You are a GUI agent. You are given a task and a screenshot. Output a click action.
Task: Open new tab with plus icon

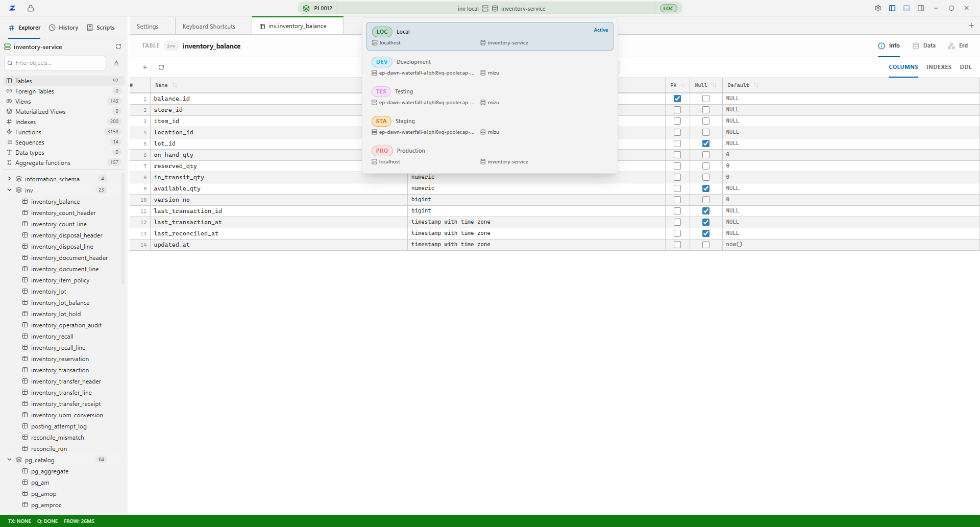click(971, 26)
